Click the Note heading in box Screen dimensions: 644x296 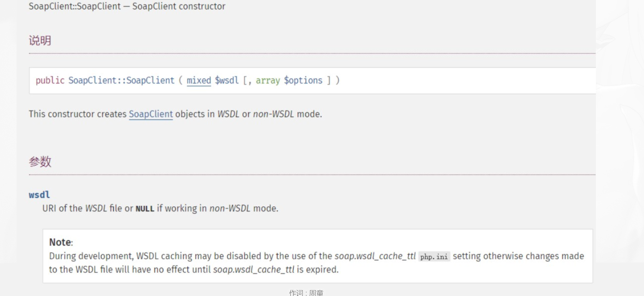click(x=61, y=242)
